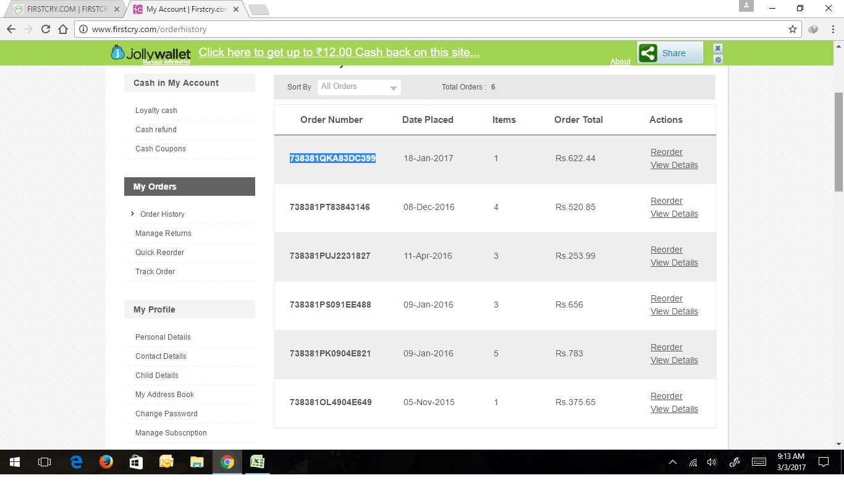Open Jollywallet settings gear icon
This screenshot has height=504, width=844.
click(x=717, y=60)
